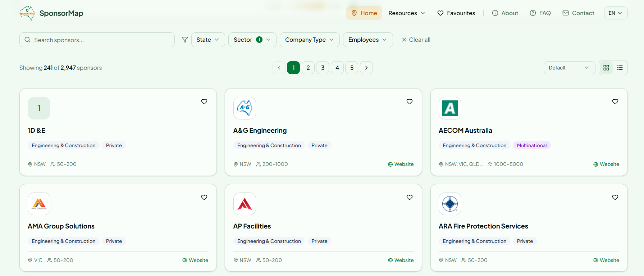Click the AECOM Australia company name
The height and width of the screenshot is (276, 644).
(x=465, y=130)
